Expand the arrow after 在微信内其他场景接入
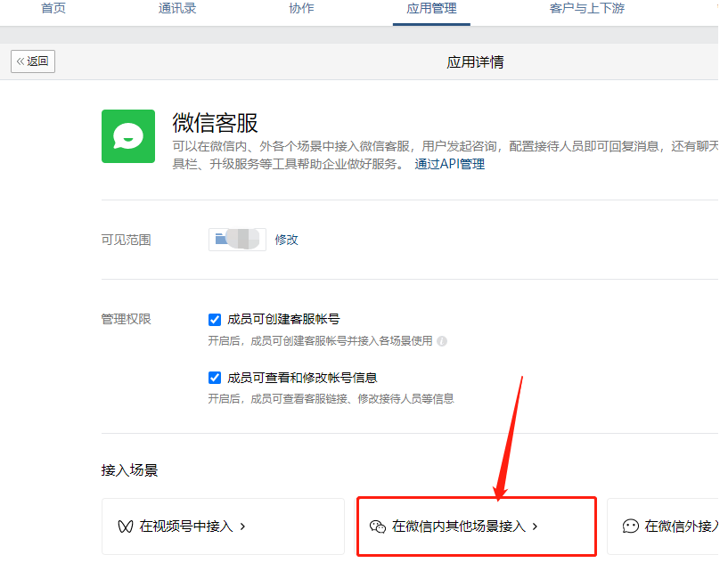Image resolution: width=728 pixels, height=563 pixels. point(535,526)
